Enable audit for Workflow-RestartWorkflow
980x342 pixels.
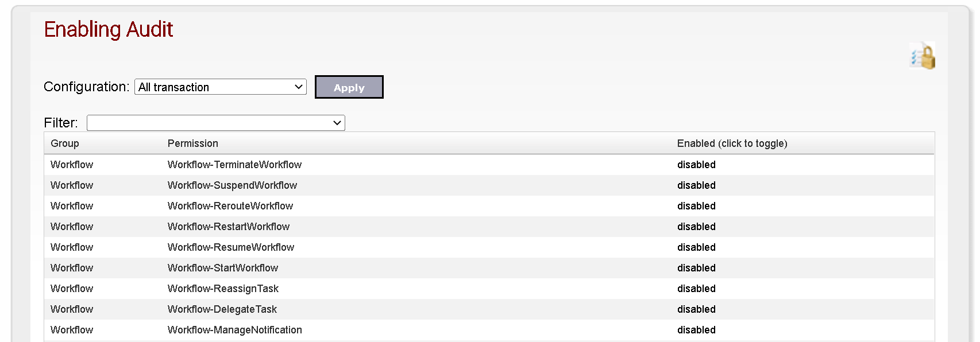696,227
